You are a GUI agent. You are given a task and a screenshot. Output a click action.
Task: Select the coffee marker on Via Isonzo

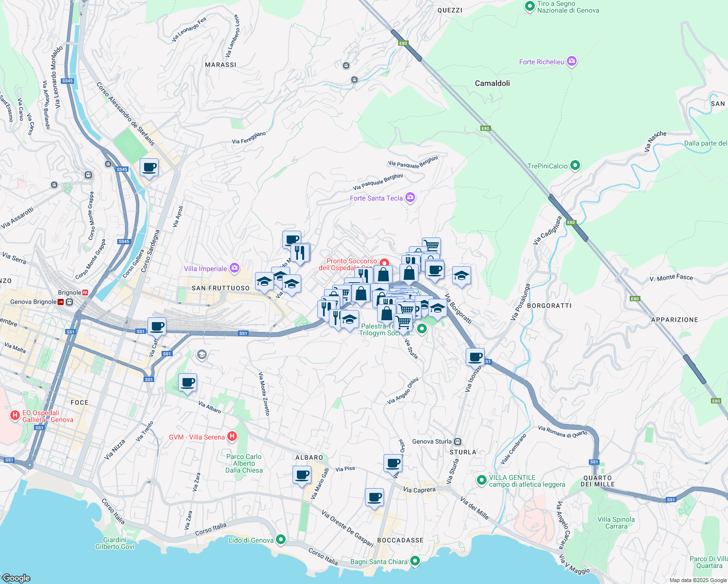pyautogui.click(x=475, y=357)
